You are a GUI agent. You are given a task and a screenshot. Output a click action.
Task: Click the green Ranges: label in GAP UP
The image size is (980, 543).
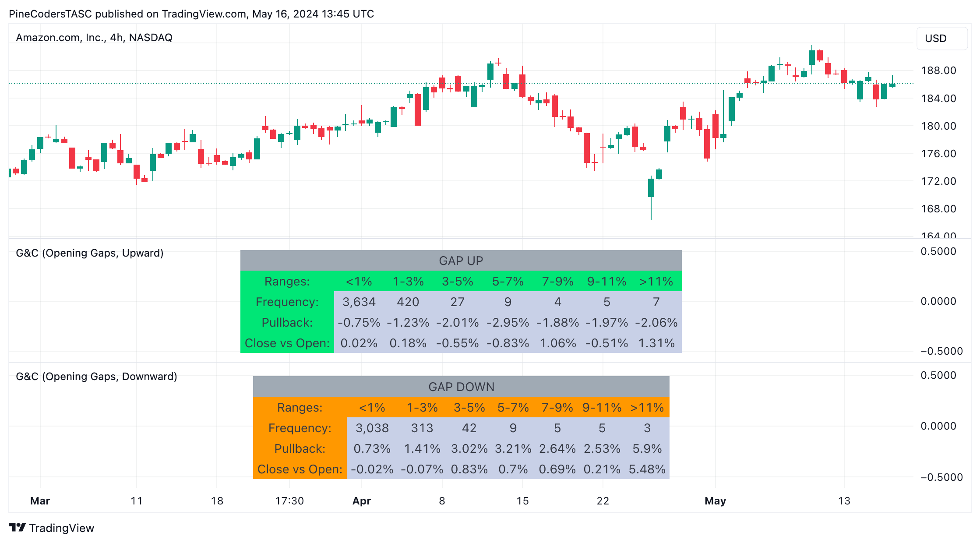pyautogui.click(x=287, y=281)
